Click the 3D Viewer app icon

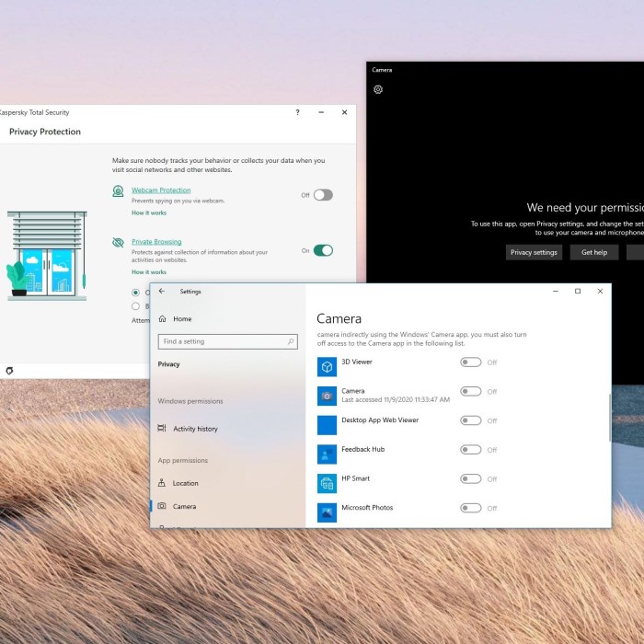pos(327,367)
